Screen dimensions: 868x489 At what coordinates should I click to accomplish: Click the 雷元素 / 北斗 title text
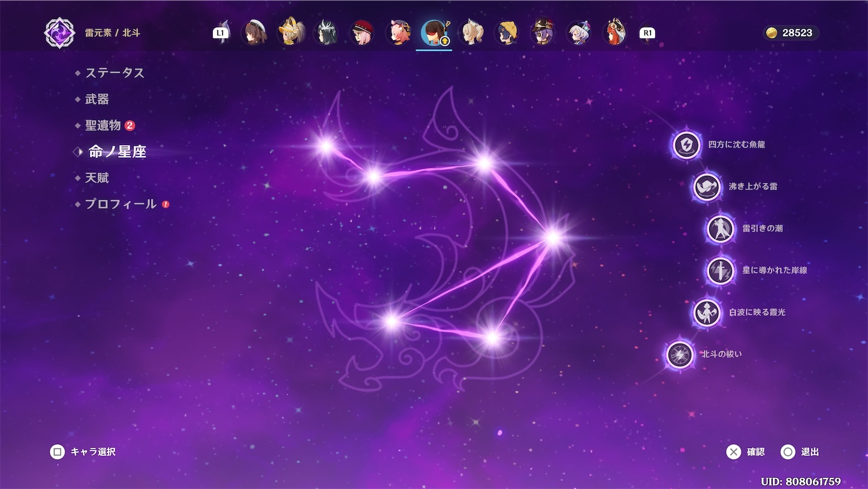pos(113,33)
